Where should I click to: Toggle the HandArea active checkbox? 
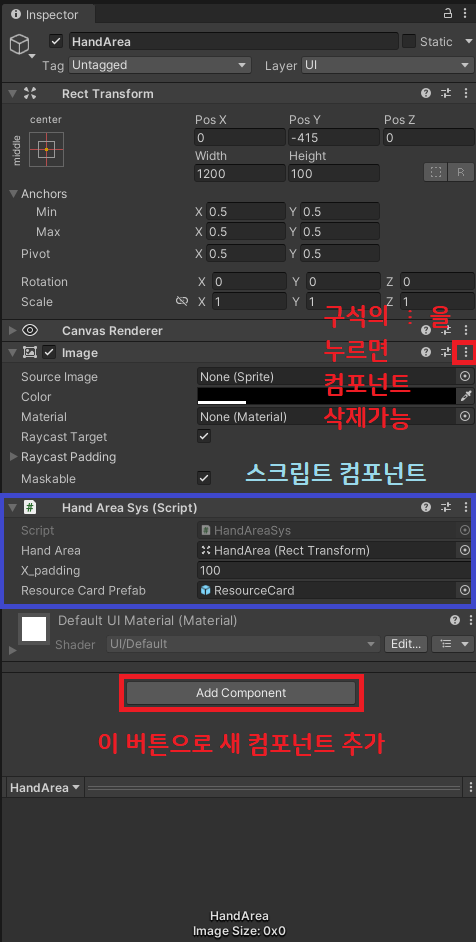[x=56, y=41]
